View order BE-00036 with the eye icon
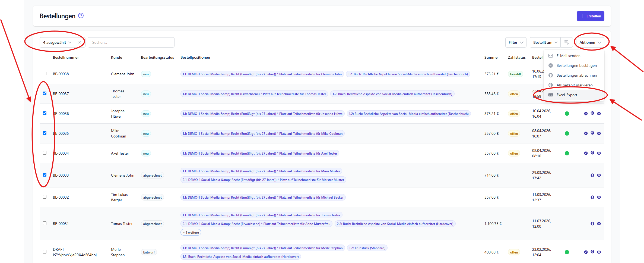644x263 pixels. (599, 114)
